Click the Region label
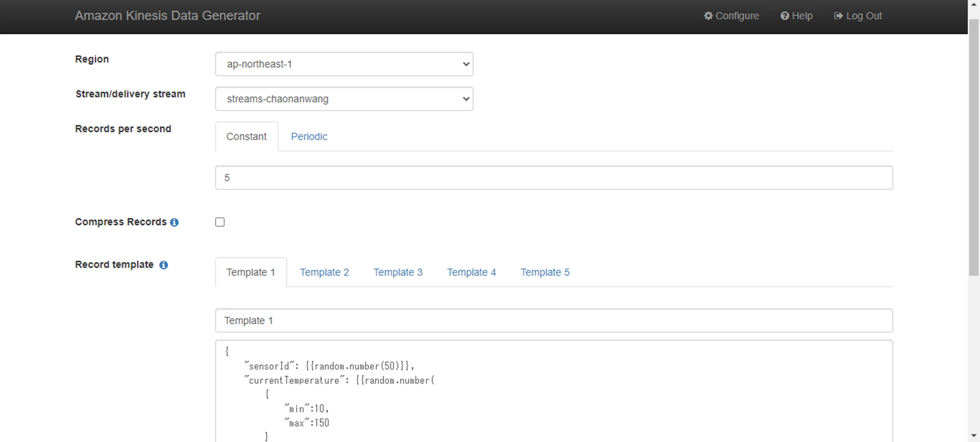The width and height of the screenshot is (980, 442). pos(92,59)
